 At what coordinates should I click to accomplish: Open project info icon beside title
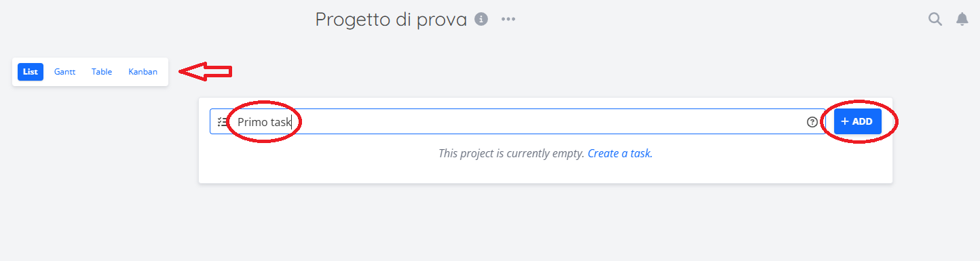(x=481, y=19)
